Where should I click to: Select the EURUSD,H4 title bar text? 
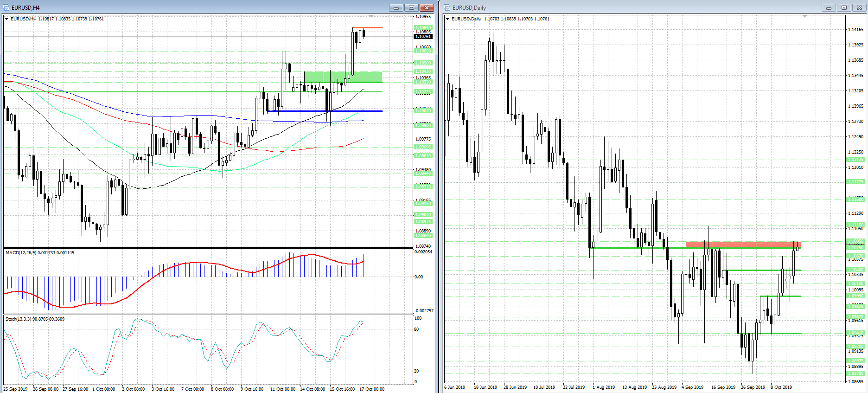click(x=26, y=8)
